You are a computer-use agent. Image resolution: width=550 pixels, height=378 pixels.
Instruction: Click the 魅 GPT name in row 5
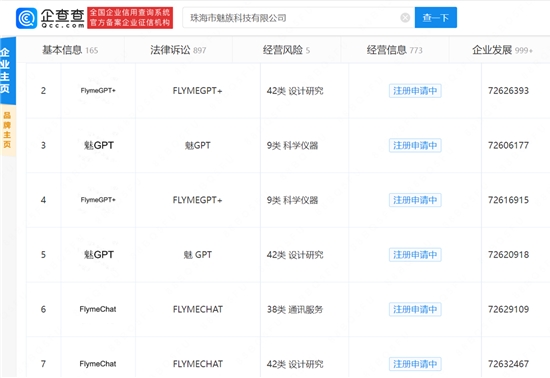point(197,255)
